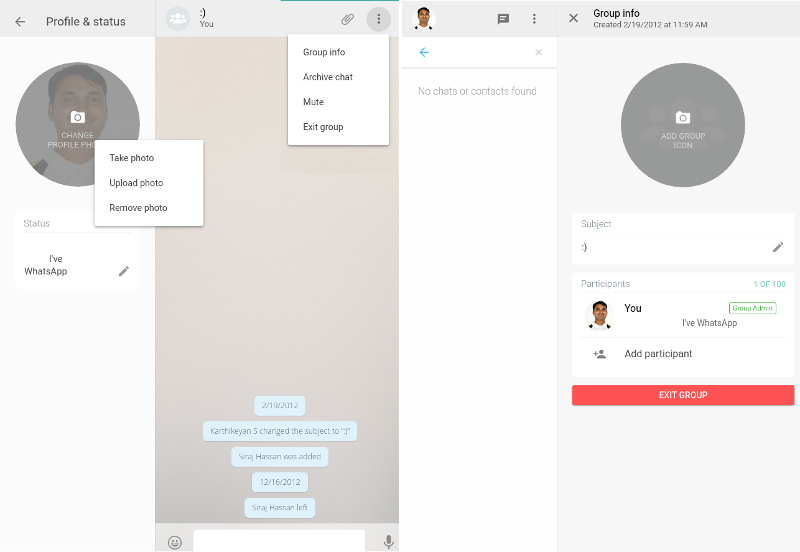Edit the group subject with pencil icon
The width and height of the screenshot is (800, 552).
pos(778,247)
